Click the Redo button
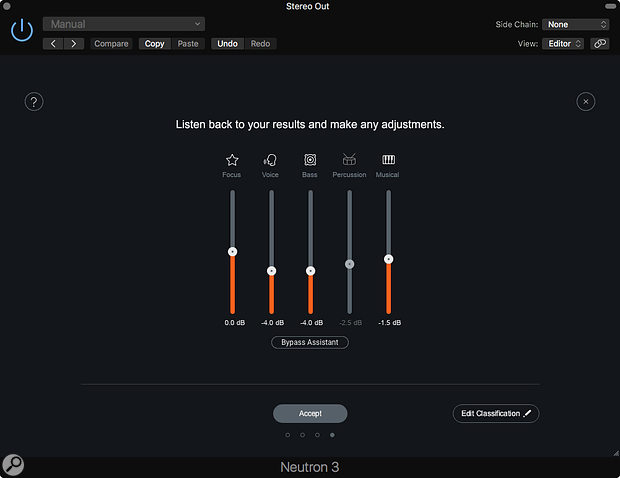 (x=260, y=43)
